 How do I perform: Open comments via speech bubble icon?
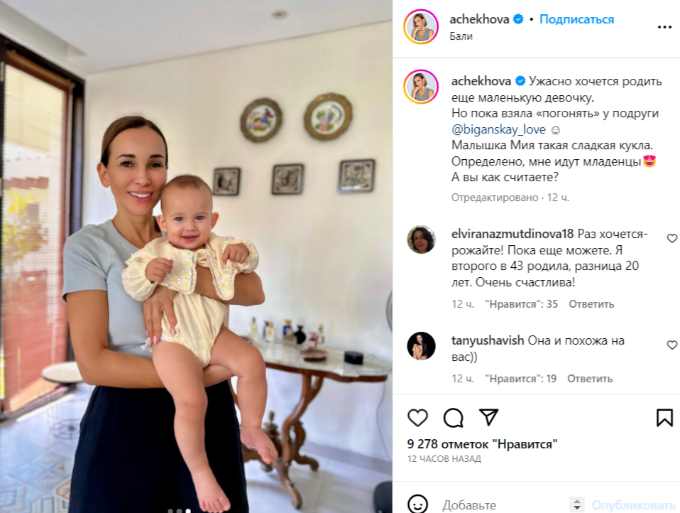click(453, 418)
